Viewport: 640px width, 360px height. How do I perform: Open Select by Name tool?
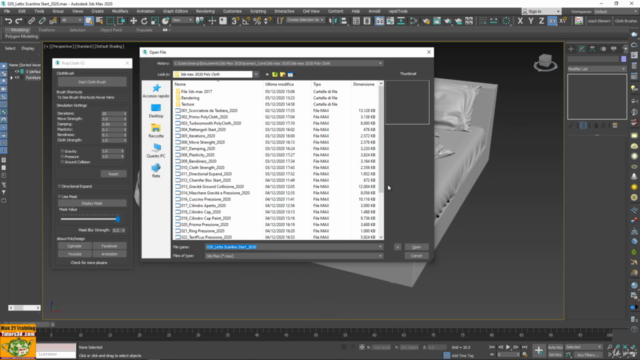(99, 21)
